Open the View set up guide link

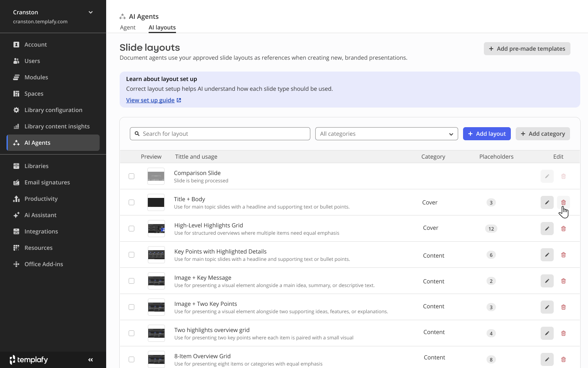pyautogui.click(x=154, y=100)
